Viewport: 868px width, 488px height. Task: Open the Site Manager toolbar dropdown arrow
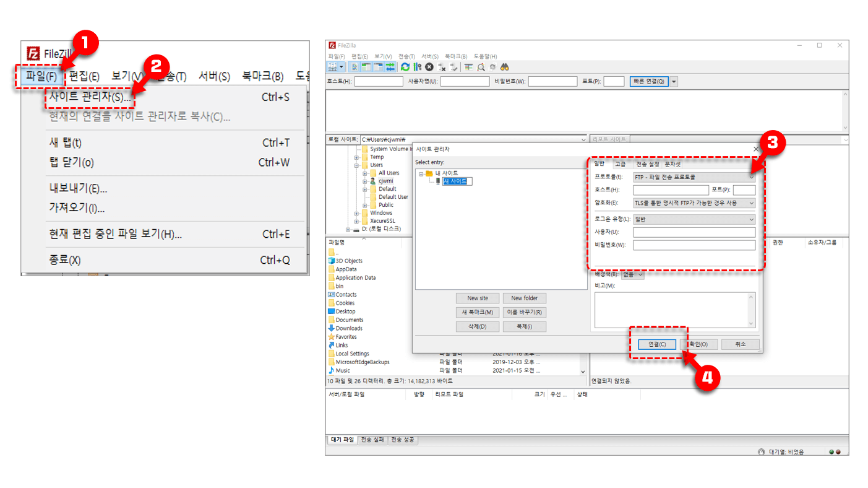pyautogui.click(x=342, y=67)
